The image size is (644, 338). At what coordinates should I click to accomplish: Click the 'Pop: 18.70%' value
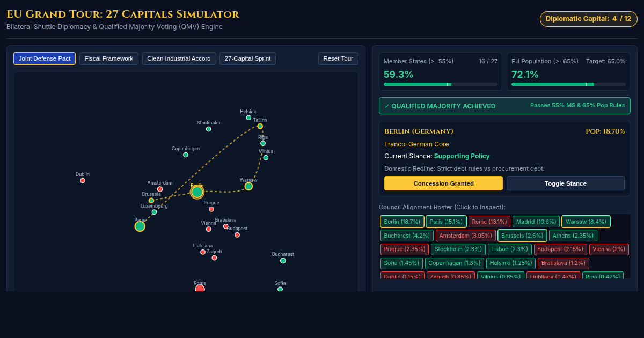pos(605,131)
